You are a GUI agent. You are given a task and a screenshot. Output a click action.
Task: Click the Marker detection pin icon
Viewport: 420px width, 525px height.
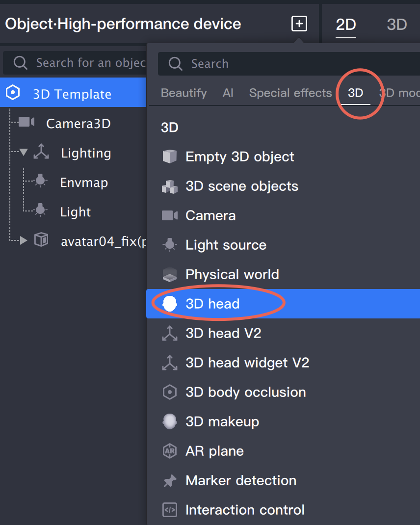point(169,481)
